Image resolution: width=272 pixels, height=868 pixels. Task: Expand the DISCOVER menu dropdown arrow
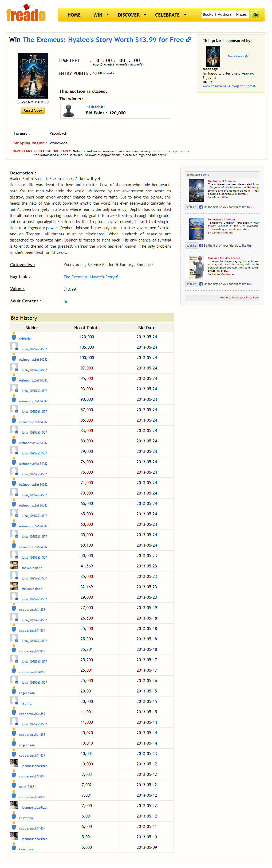click(145, 15)
